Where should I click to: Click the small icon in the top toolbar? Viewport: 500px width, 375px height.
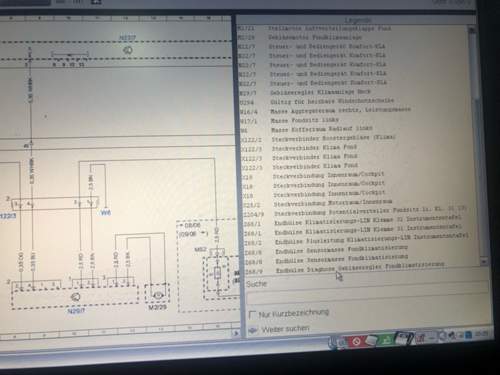click(x=96, y=2)
